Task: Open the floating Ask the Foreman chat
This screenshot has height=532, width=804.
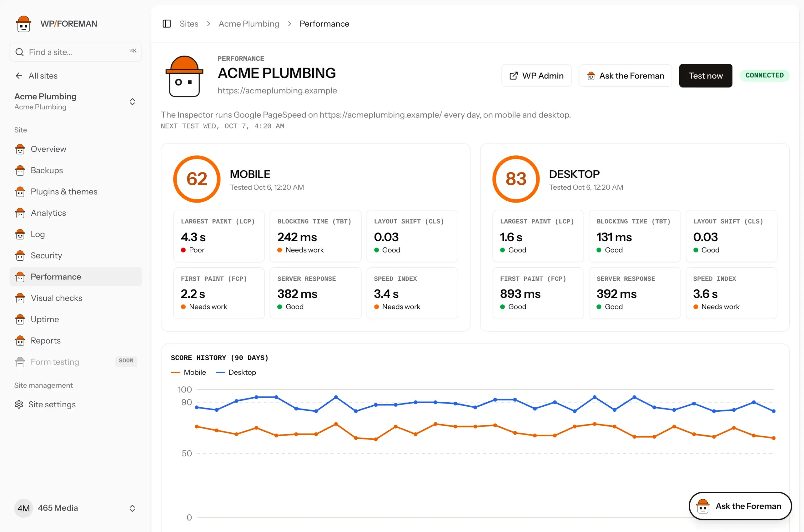Action: click(740, 506)
